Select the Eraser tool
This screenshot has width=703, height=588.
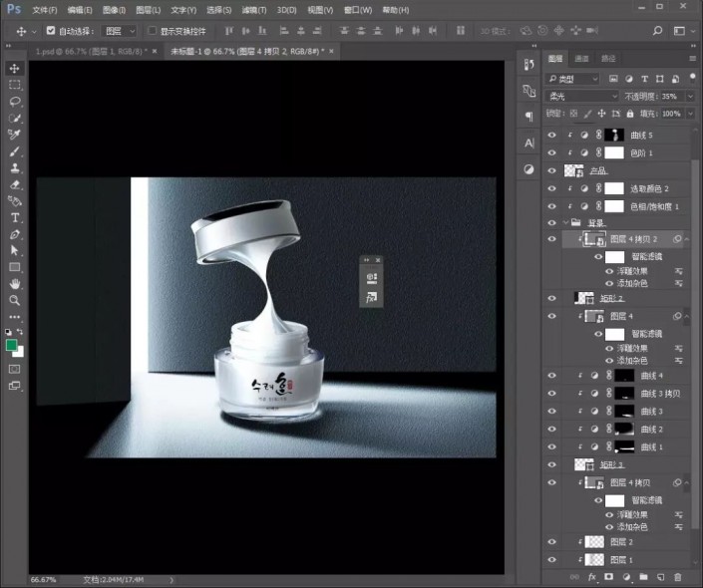point(14,184)
